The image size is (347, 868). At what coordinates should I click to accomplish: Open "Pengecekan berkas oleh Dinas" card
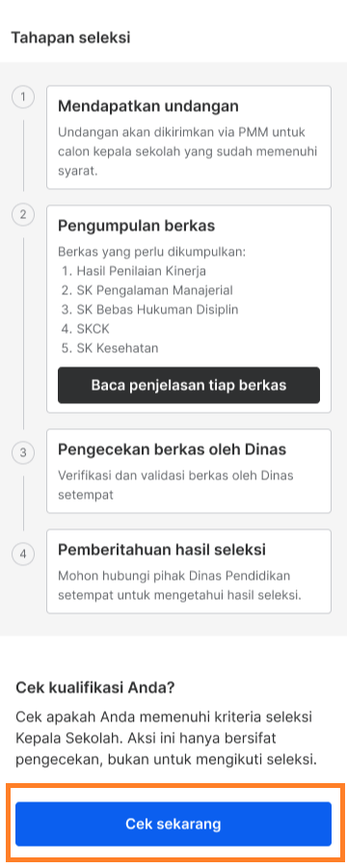pyautogui.click(x=189, y=471)
